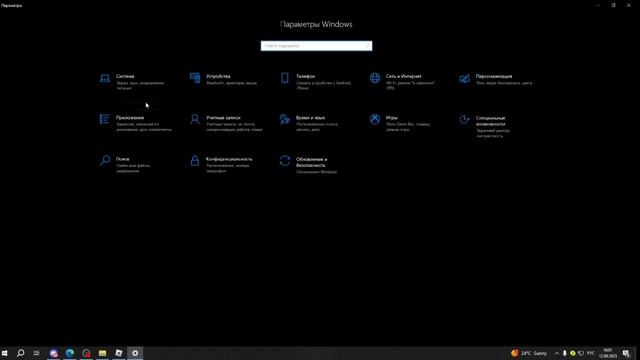Click the Найти параметр search field

point(316,46)
